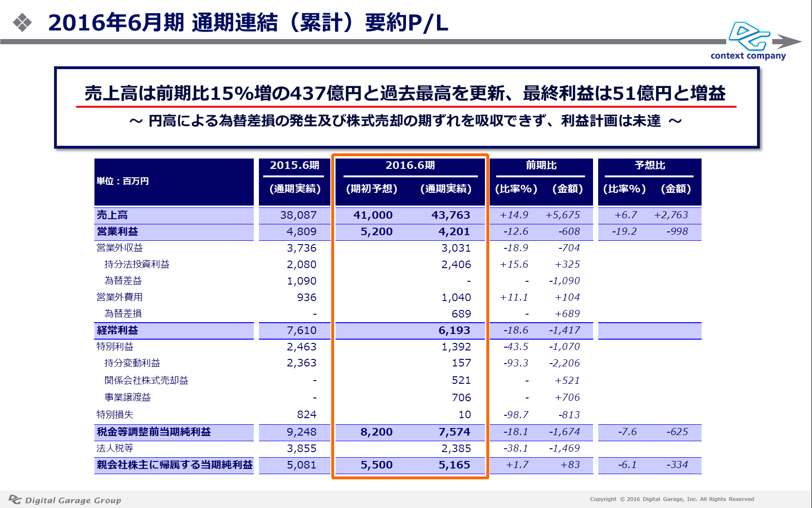The height and width of the screenshot is (508, 812).
Task: Select the 事業譲渡益 row label
Action: pyautogui.click(x=127, y=397)
